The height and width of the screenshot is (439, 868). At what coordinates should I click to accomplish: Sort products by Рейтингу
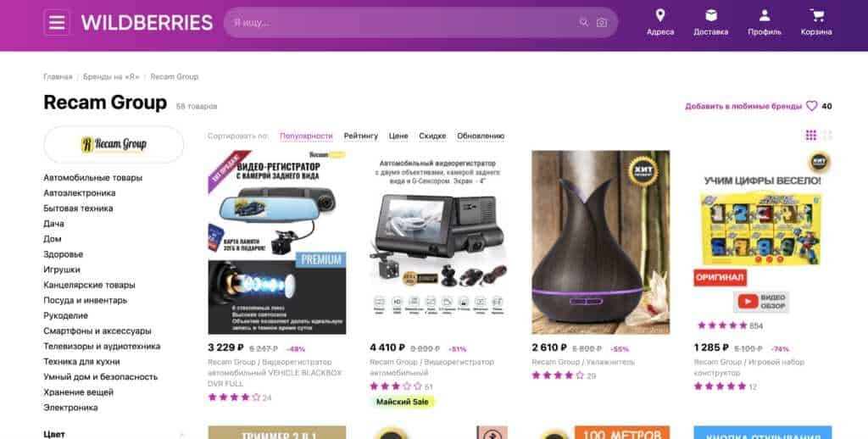tap(361, 136)
